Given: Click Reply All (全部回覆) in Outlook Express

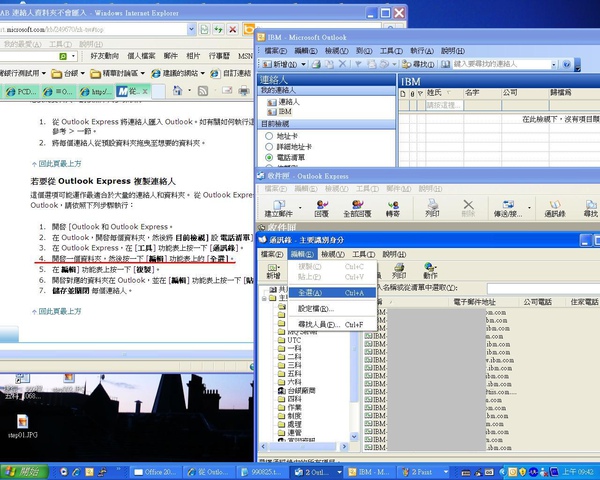Looking at the screenshot, I should 357,208.
